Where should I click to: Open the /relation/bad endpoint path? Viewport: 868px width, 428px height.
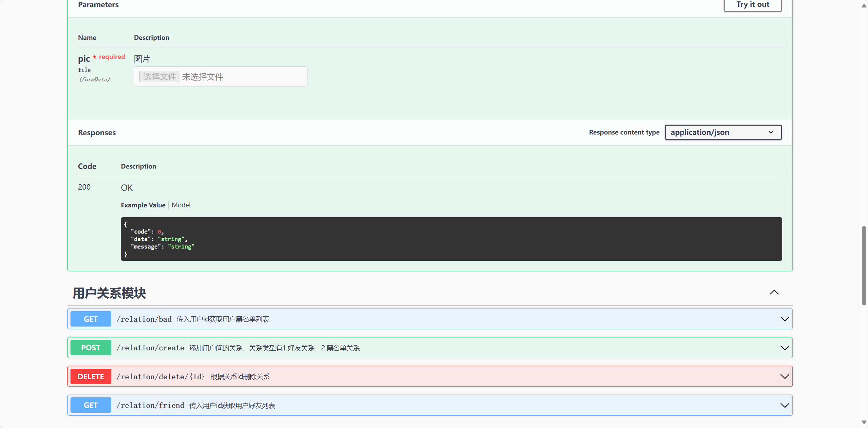(144, 319)
